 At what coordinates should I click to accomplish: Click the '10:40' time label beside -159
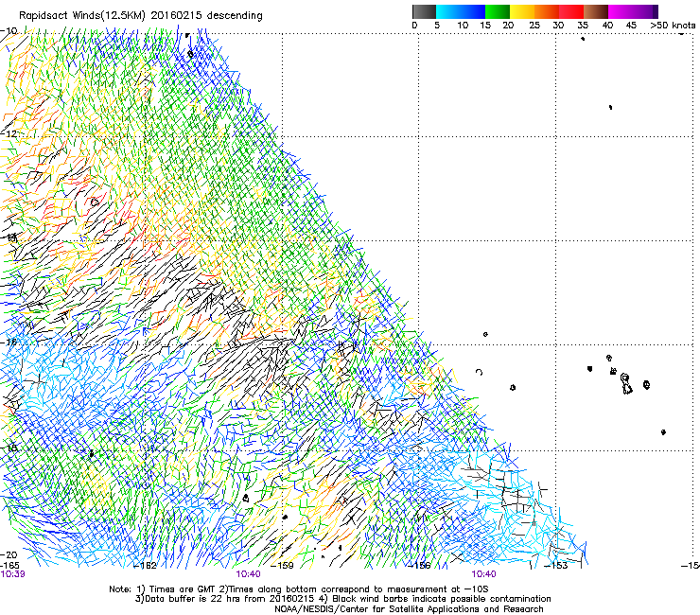click(x=248, y=574)
